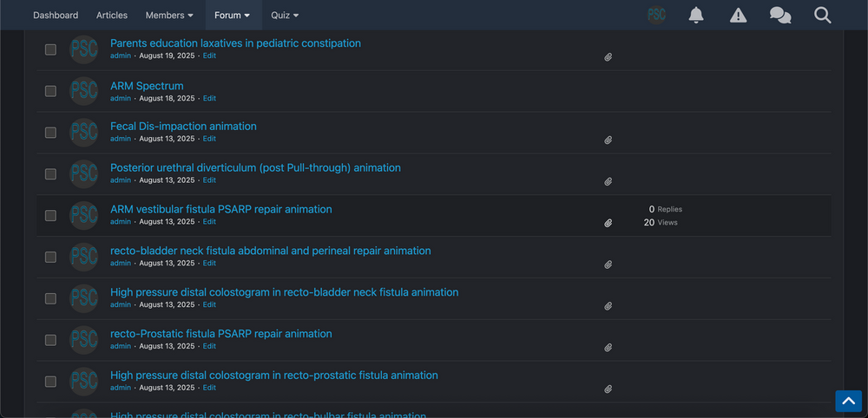
Task: Click paperclip on High pressure recto-bladder neck colostogram row
Action: pos(608,306)
